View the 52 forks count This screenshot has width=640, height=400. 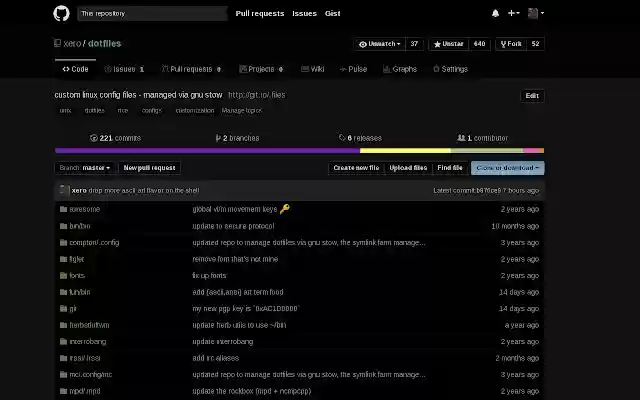click(536, 44)
